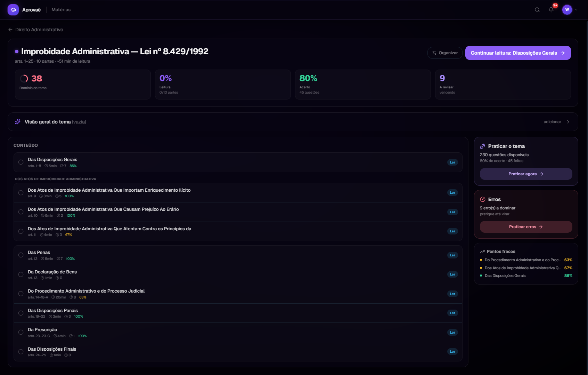Click Ler on Das Disposições Finais row
The width and height of the screenshot is (588, 375).
pyautogui.click(x=452, y=351)
